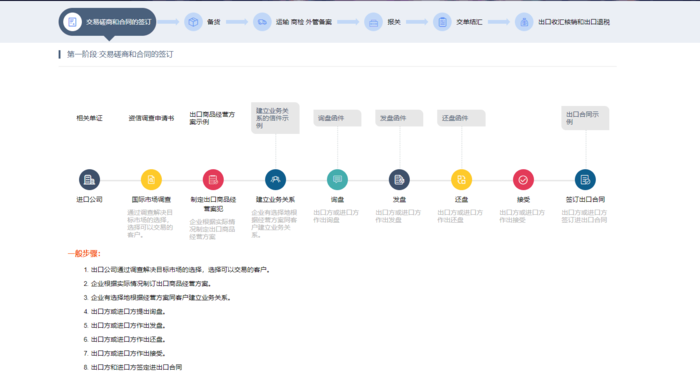Click the 交易磋商和合同的签订 stage icon
The height and width of the screenshot is (377, 700).
coord(72,22)
